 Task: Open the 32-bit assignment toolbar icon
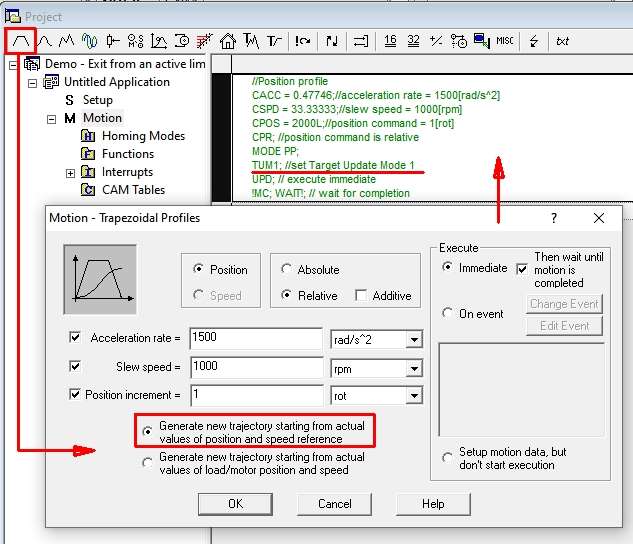(413, 41)
